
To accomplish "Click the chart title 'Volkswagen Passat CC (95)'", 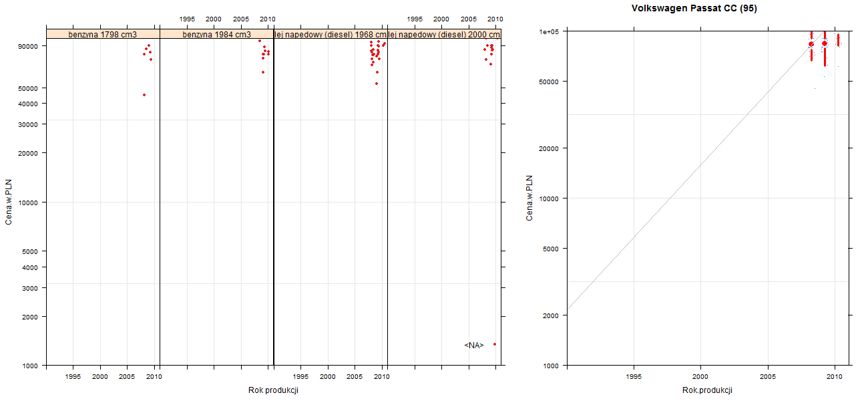I will click(694, 9).
